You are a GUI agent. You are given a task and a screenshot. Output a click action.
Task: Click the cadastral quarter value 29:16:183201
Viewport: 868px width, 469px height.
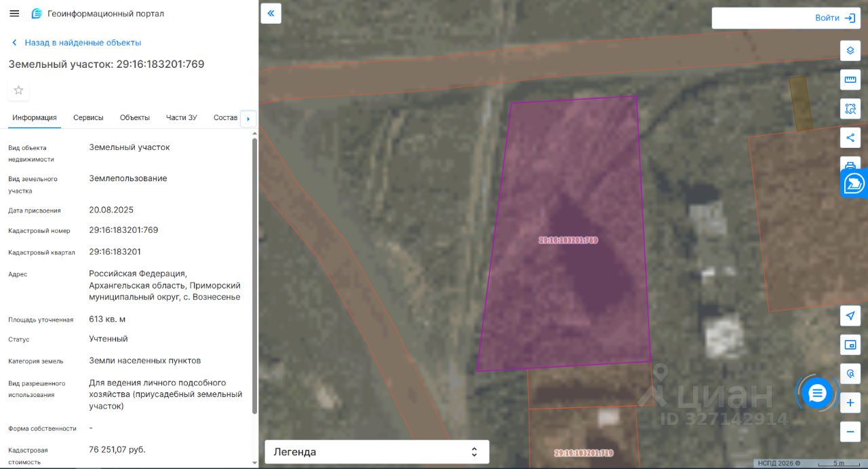pos(115,252)
